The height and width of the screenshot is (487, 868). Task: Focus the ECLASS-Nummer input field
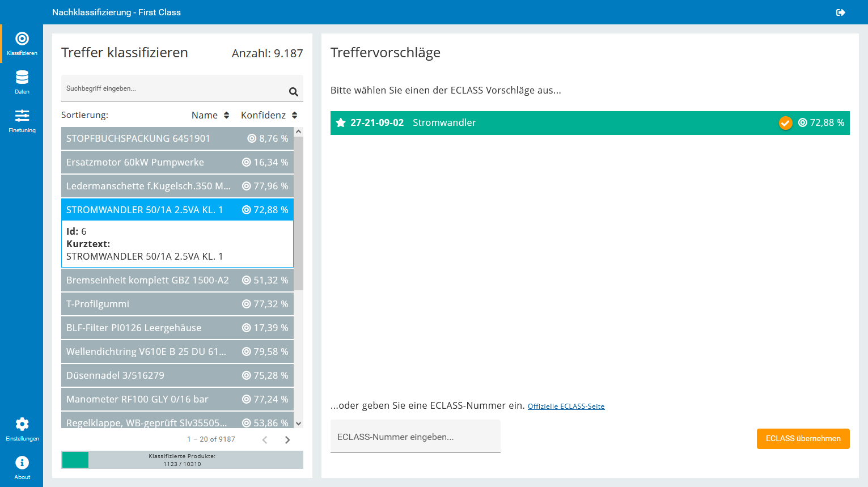point(415,437)
